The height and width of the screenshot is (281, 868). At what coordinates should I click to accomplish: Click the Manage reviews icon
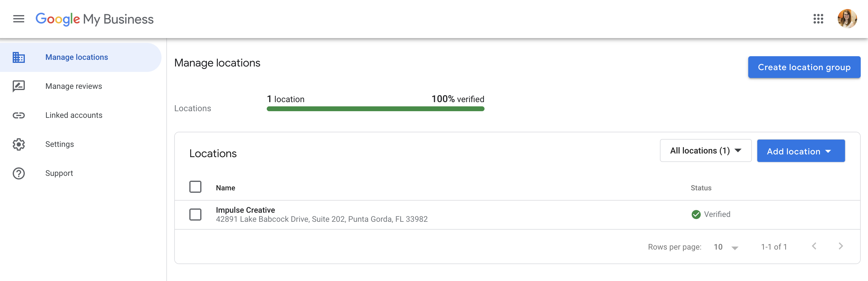(x=18, y=86)
